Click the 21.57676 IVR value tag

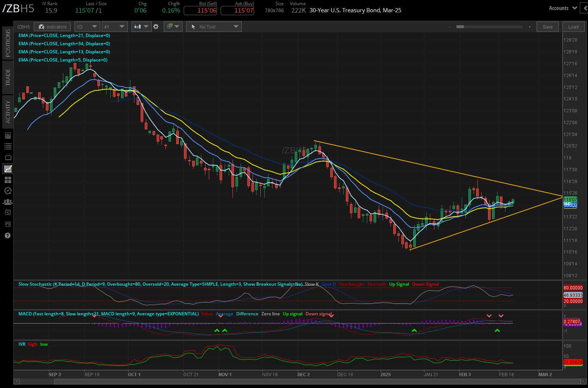[x=573, y=362]
